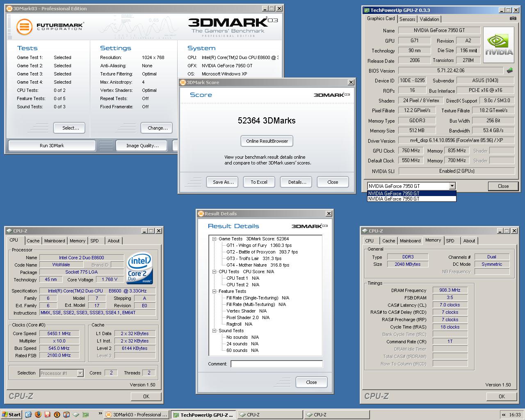The image size is (525, 420).
Task: Open the Graphics Card tab
Action: coord(381,18)
